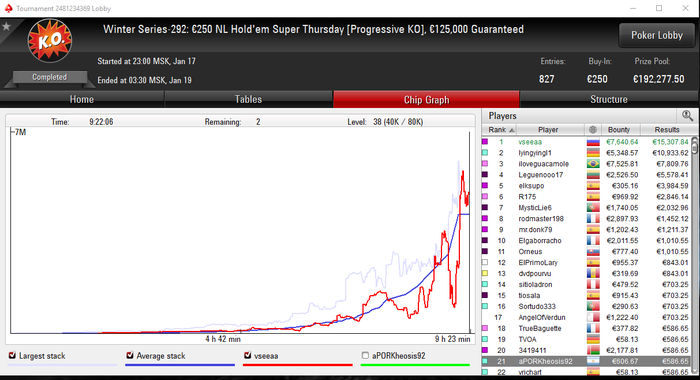Click the Russian flag beside vseeaa
The height and width of the screenshot is (380, 700).
coord(593,142)
